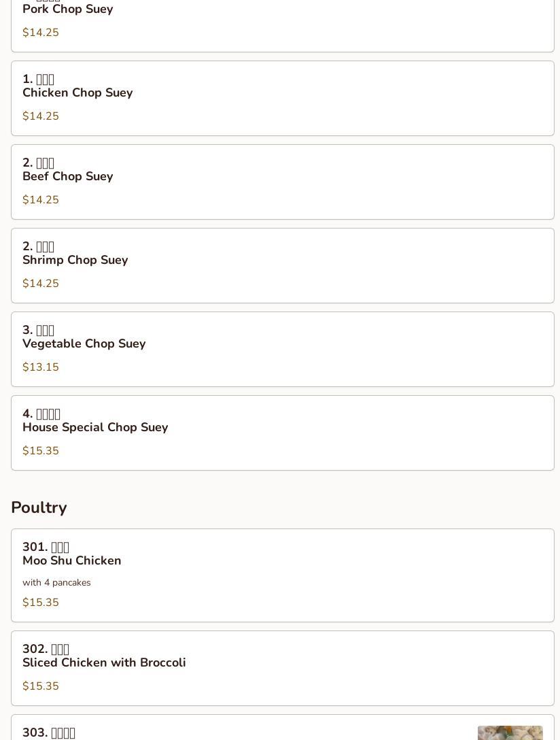Click the price under Beef Chop Suey
The image size is (560, 740).
pos(41,200)
